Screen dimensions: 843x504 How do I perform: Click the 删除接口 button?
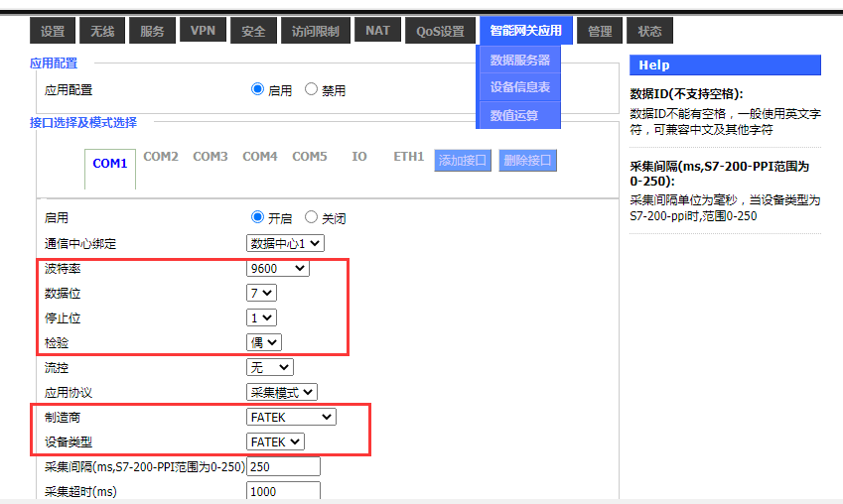tap(526, 160)
